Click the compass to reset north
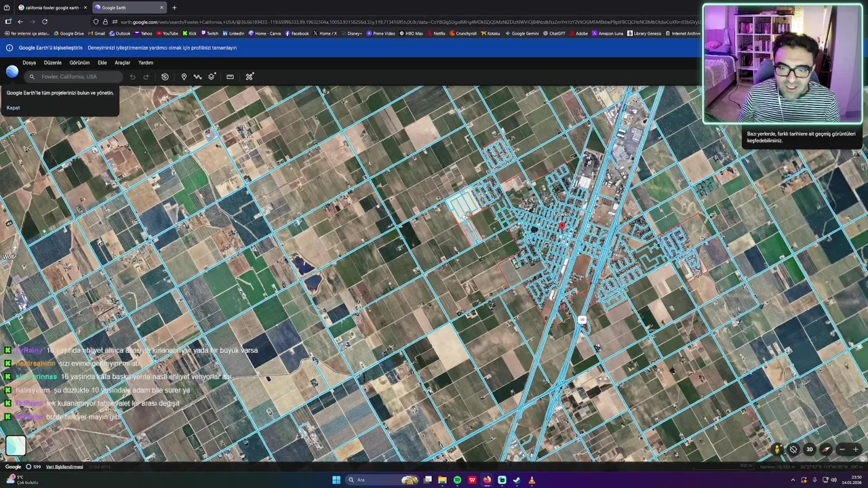 (826, 449)
